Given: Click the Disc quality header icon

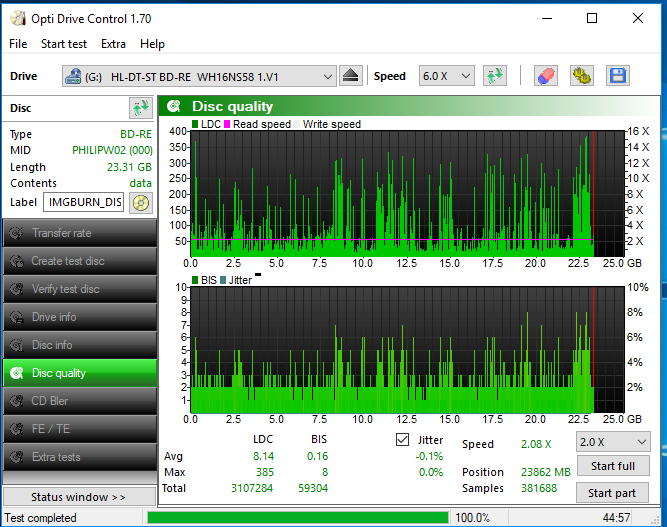Looking at the screenshot, I should [174, 106].
